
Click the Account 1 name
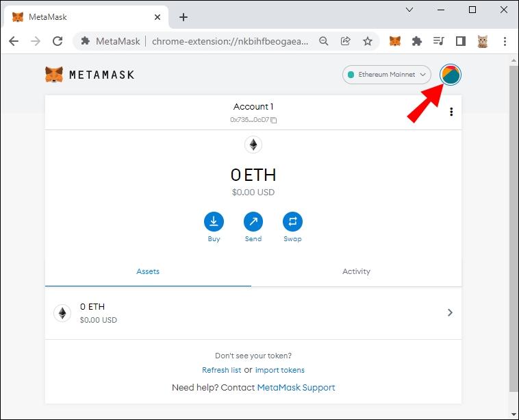(253, 107)
